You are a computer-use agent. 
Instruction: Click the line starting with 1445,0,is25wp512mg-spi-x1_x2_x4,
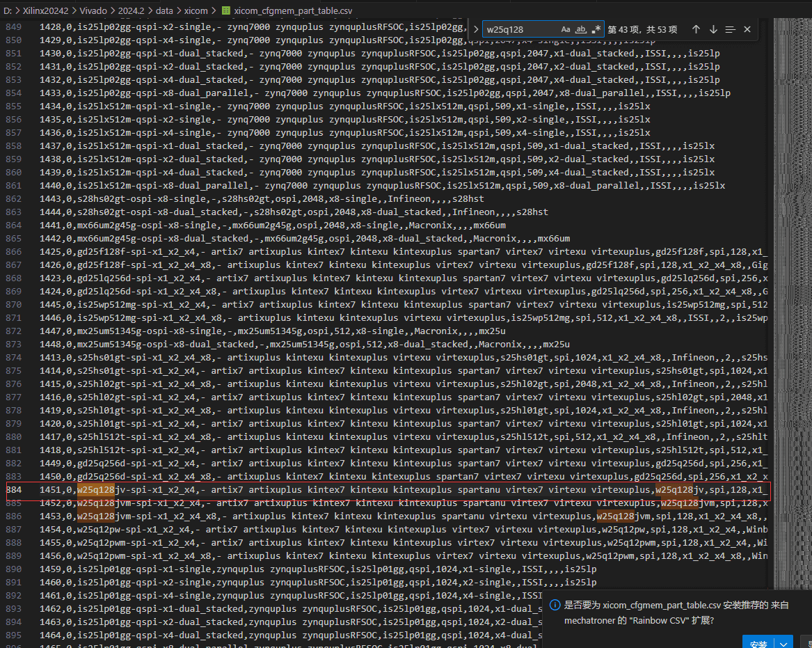click(x=404, y=305)
